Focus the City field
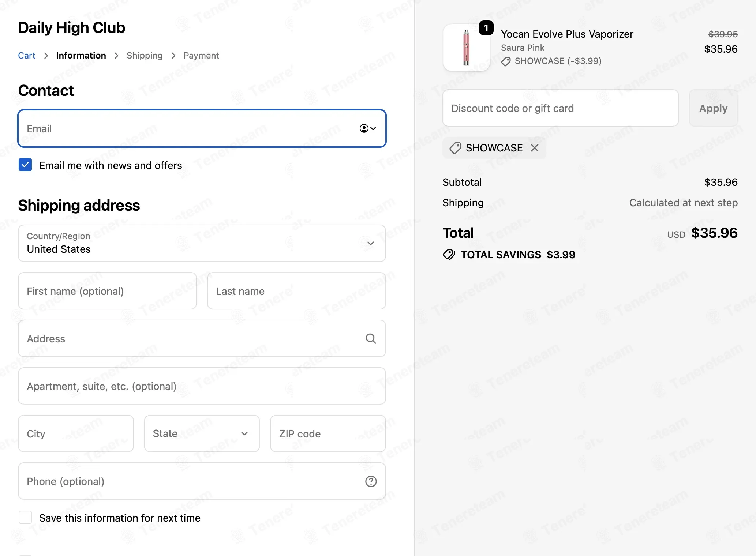 click(x=76, y=433)
